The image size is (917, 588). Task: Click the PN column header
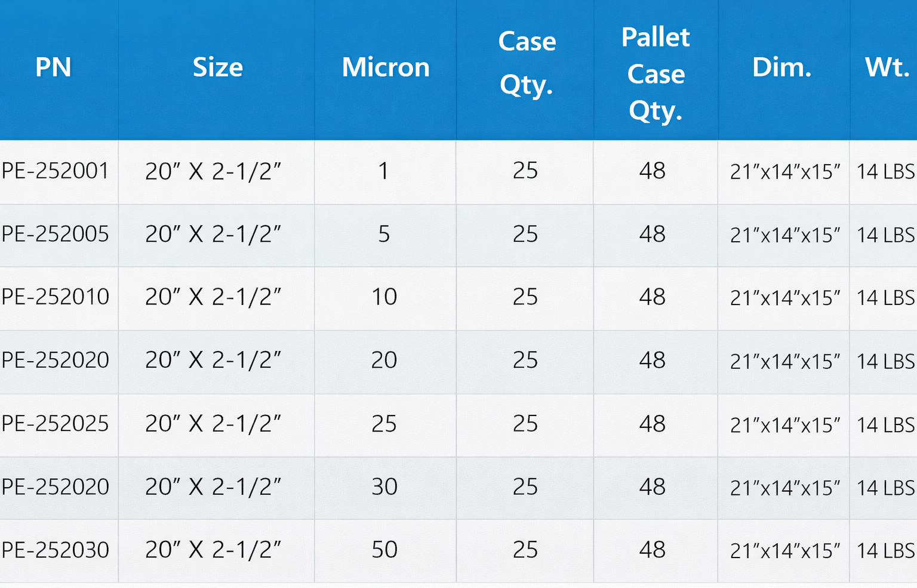coord(53,67)
